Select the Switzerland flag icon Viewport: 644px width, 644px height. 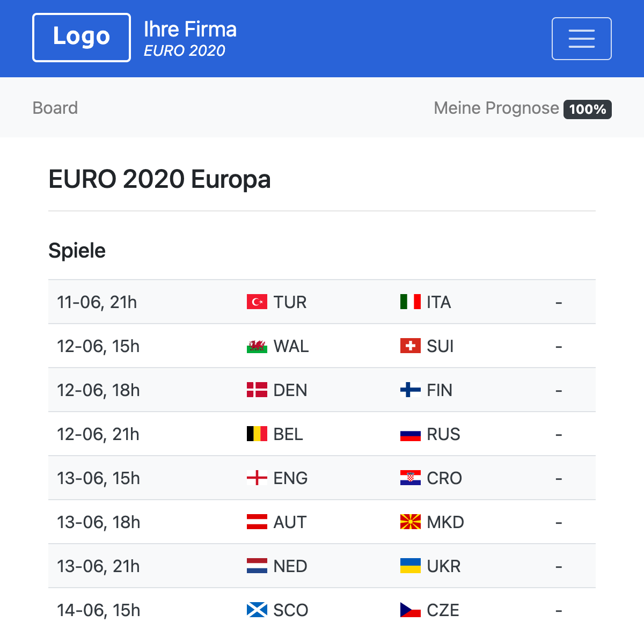click(409, 346)
